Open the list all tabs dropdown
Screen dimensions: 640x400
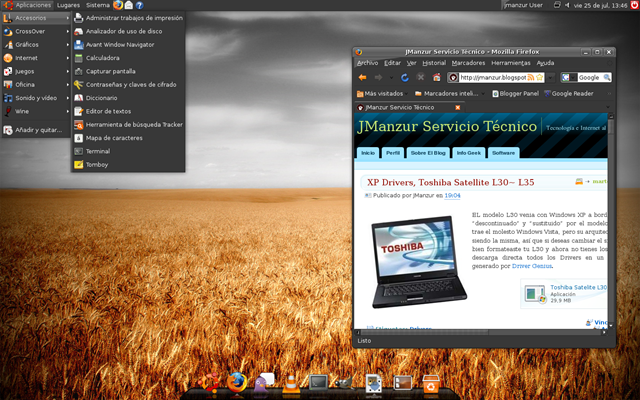[608, 108]
